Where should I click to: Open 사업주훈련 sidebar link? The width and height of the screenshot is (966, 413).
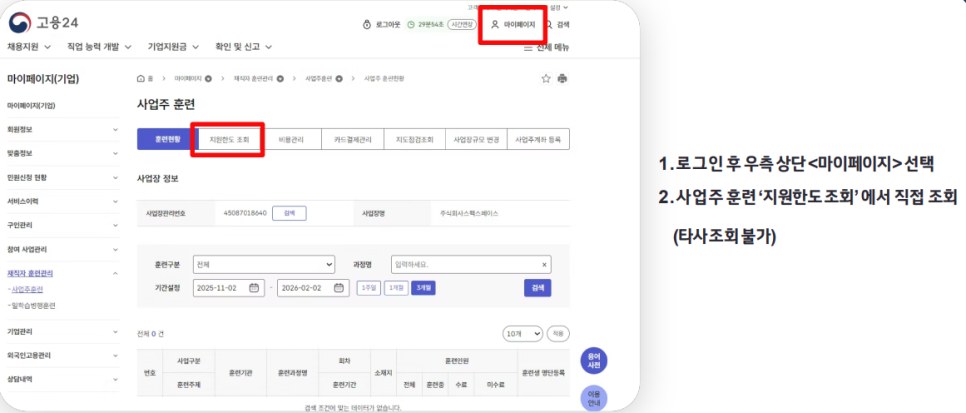tap(27, 289)
